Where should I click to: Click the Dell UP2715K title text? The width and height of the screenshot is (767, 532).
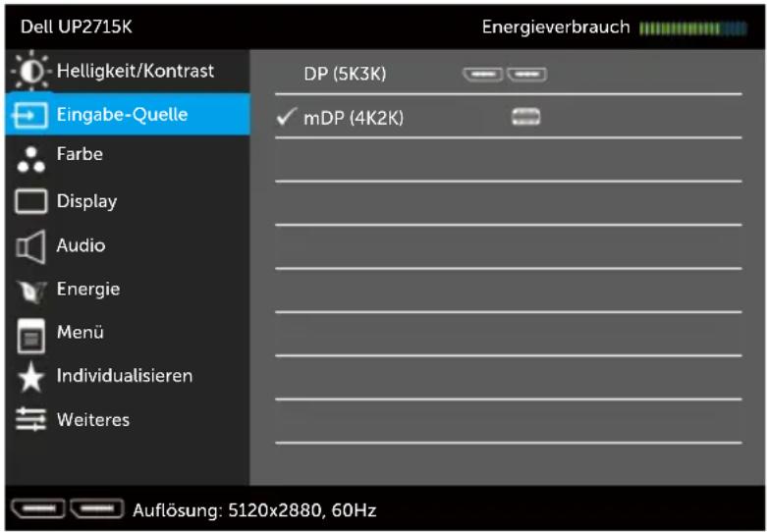(x=77, y=27)
